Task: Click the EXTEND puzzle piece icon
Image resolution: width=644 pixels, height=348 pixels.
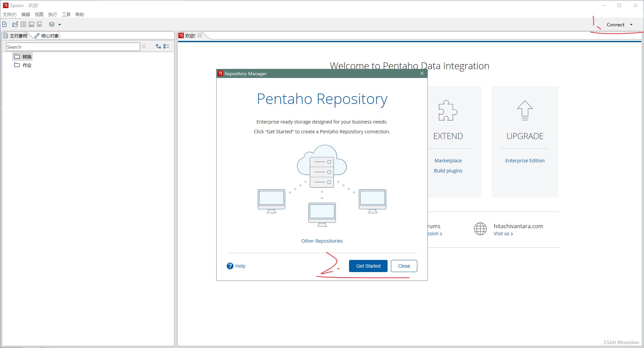Action: (448, 110)
